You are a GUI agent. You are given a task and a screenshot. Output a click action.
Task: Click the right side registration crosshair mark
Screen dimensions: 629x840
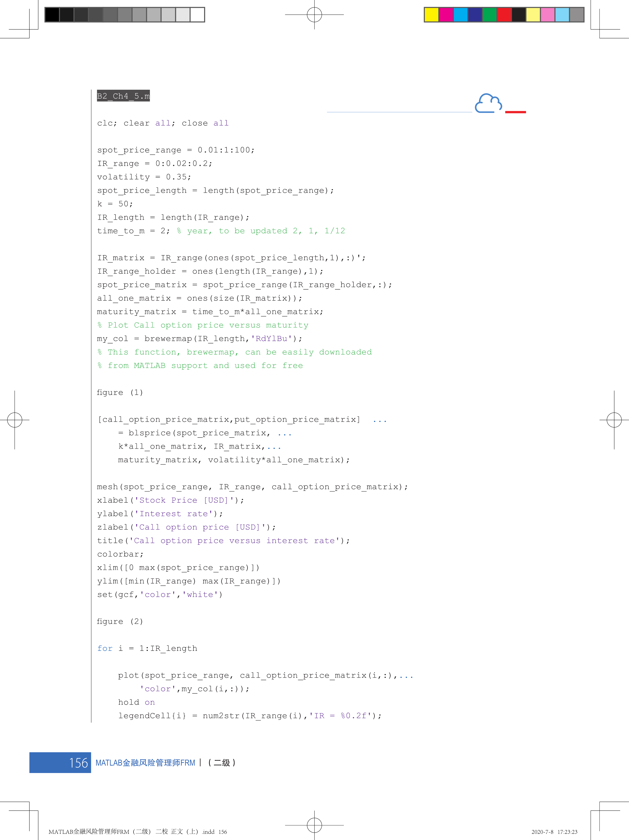[x=614, y=420]
